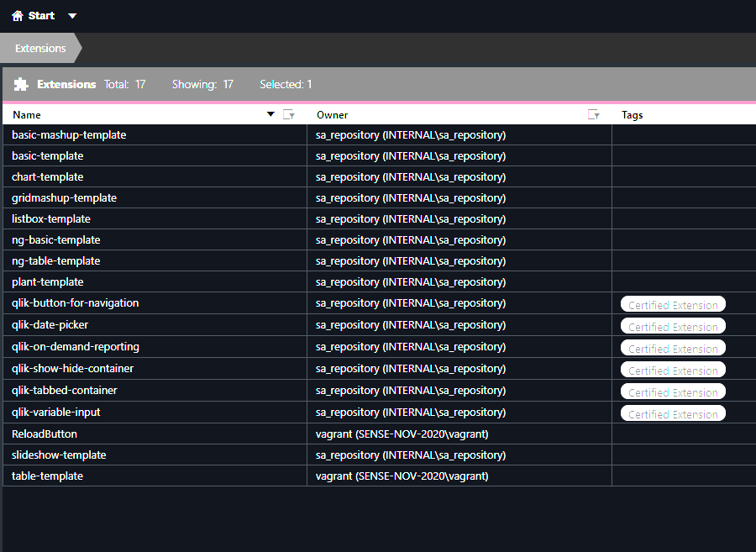This screenshot has width=756, height=552.
Task: Select the plant-template extension
Action: click(48, 282)
